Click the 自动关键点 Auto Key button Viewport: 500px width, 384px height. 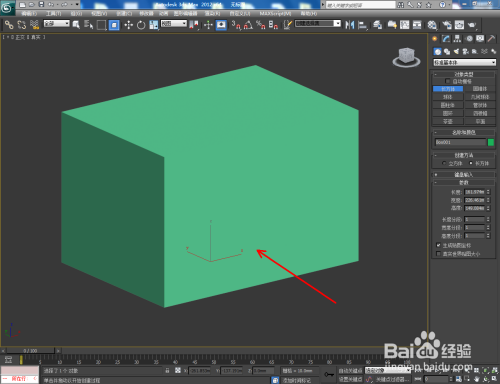350,371
